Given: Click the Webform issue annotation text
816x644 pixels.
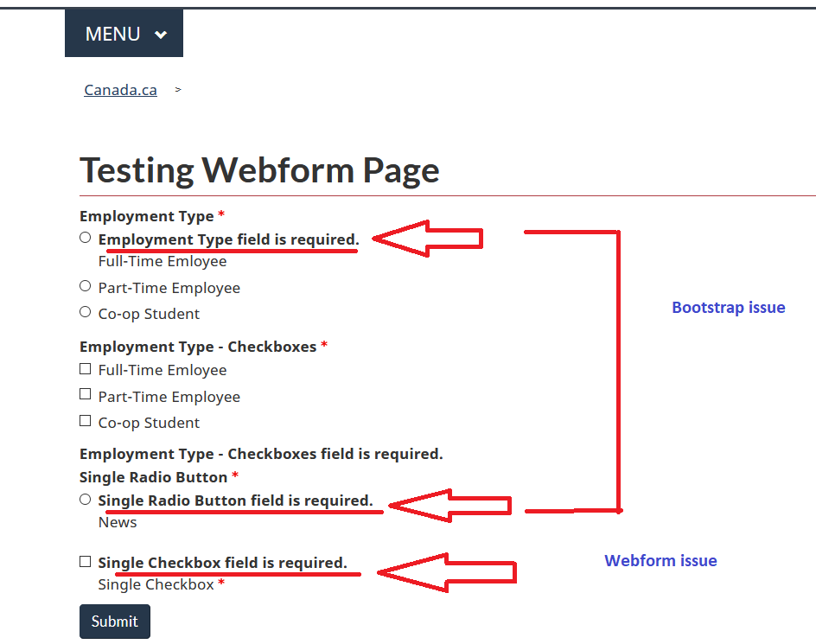Looking at the screenshot, I should [660, 560].
